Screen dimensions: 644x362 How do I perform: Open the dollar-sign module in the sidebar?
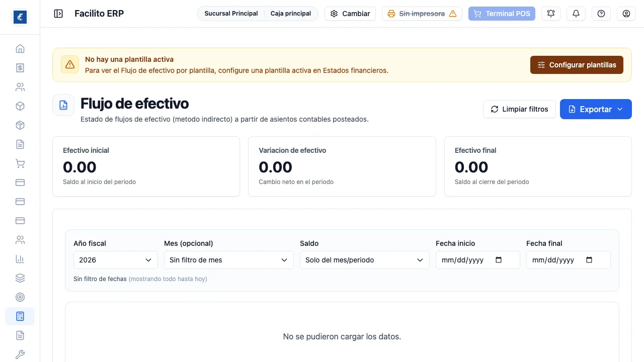pos(20,68)
